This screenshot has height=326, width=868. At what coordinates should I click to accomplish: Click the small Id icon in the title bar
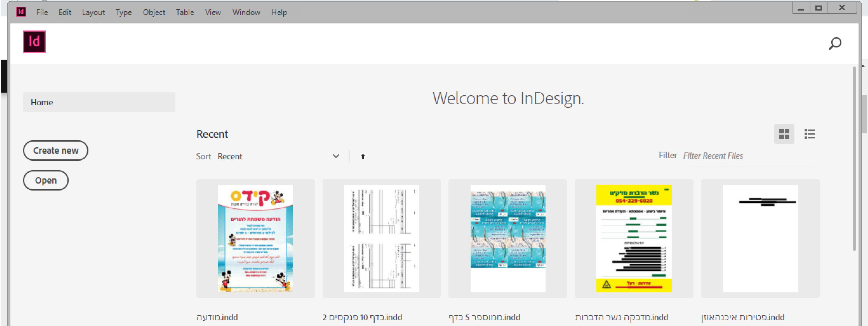click(21, 12)
